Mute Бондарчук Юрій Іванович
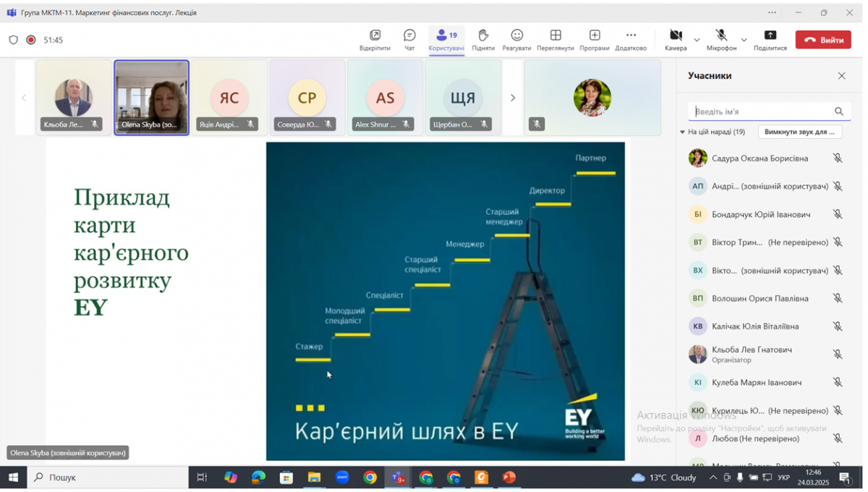Viewport: 868px width, 492px height. 838,214
